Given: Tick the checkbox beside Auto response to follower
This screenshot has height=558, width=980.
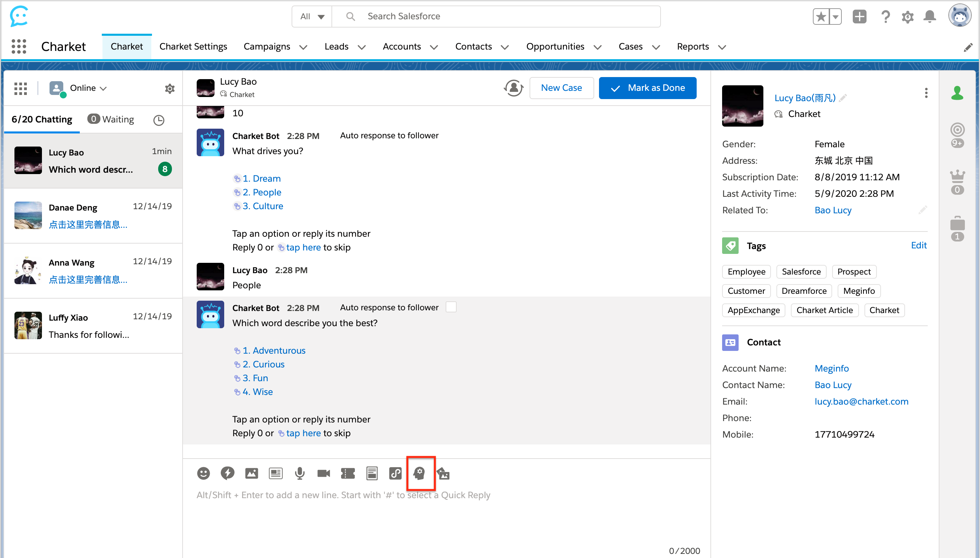Looking at the screenshot, I should coord(451,307).
